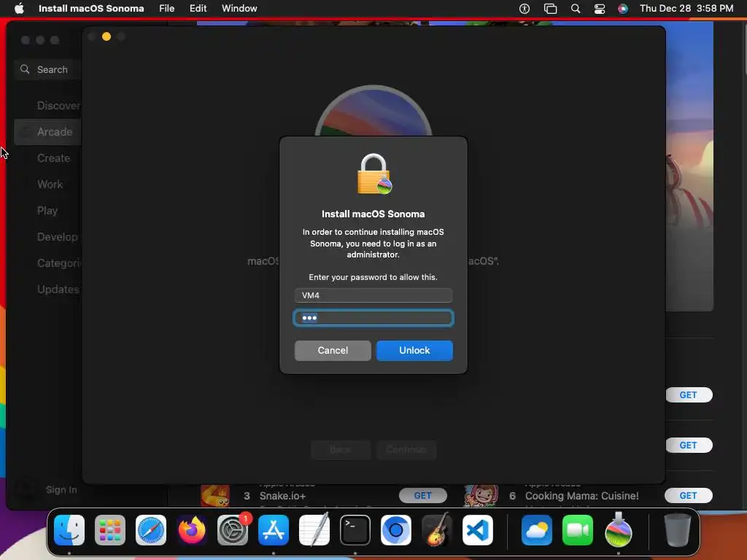Click Snake.io+ app icon thumbnail
The height and width of the screenshot is (560, 747).
click(x=215, y=495)
